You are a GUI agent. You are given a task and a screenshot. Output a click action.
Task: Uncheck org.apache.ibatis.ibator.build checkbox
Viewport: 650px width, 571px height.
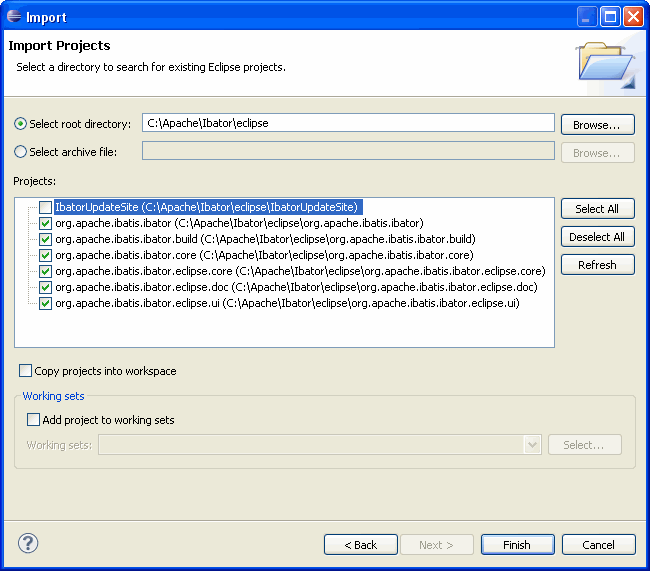45,239
